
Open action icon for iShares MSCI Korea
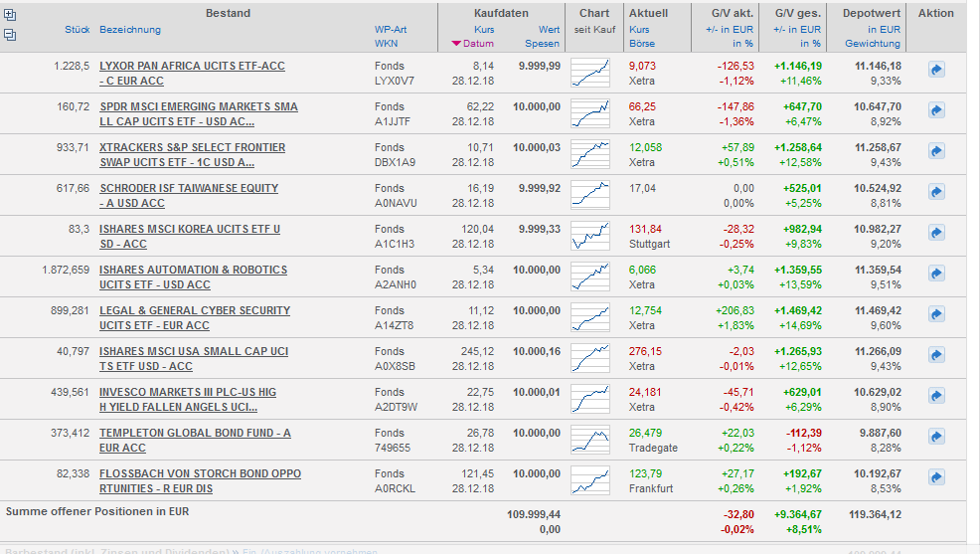[936, 233]
